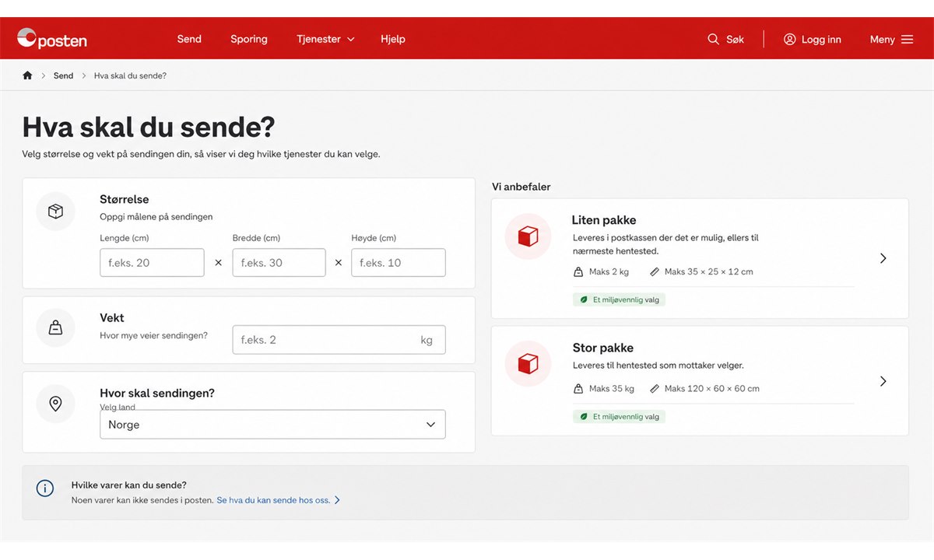Open 'Se hva du kan sende hos oss' link

click(278, 500)
